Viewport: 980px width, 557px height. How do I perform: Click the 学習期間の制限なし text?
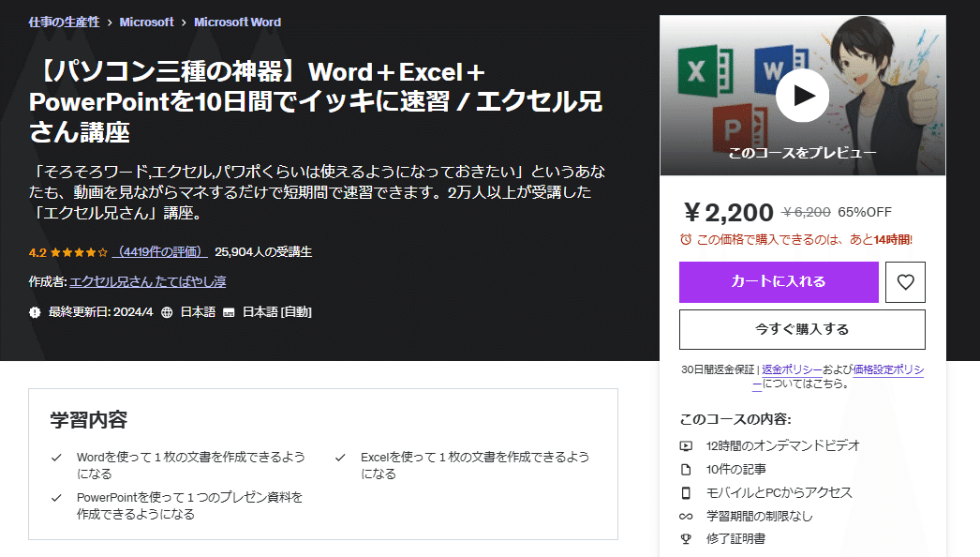pos(760,517)
